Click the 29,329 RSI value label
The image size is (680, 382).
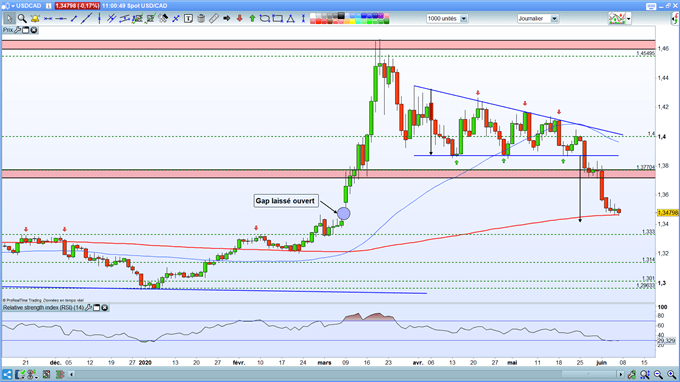(x=667, y=340)
